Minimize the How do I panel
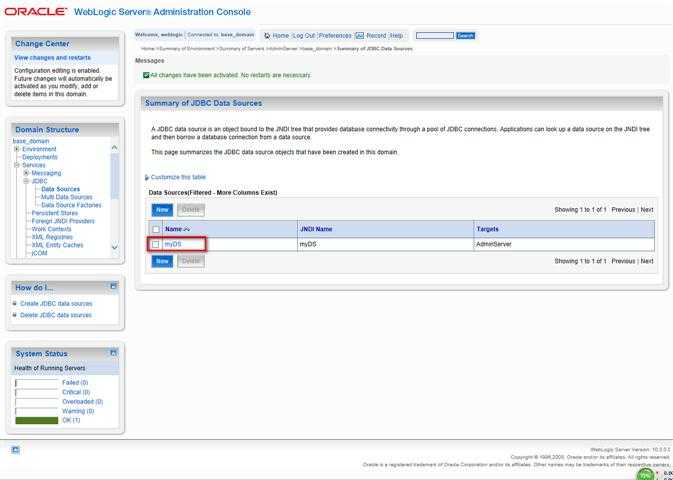This screenshot has height=480, width=673. (x=113, y=286)
